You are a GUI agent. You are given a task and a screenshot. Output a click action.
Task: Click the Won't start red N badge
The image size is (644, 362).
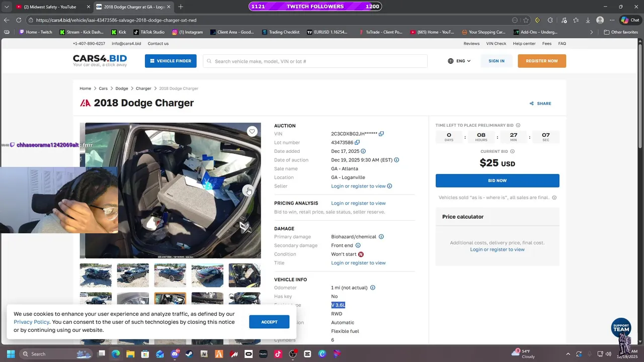(361, 254)
